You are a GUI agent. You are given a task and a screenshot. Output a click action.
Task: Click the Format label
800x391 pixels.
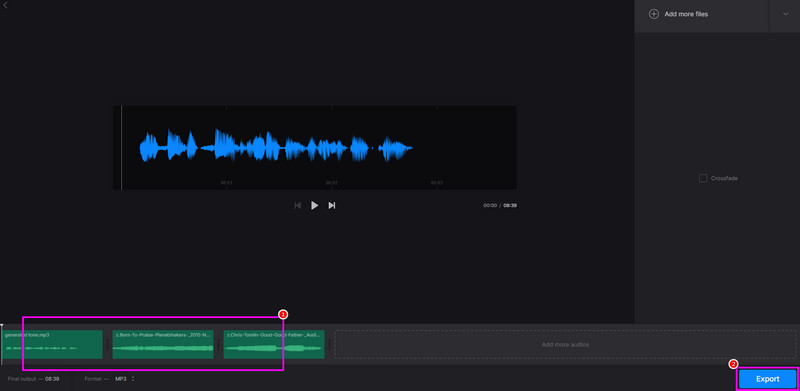coord(97,379)
